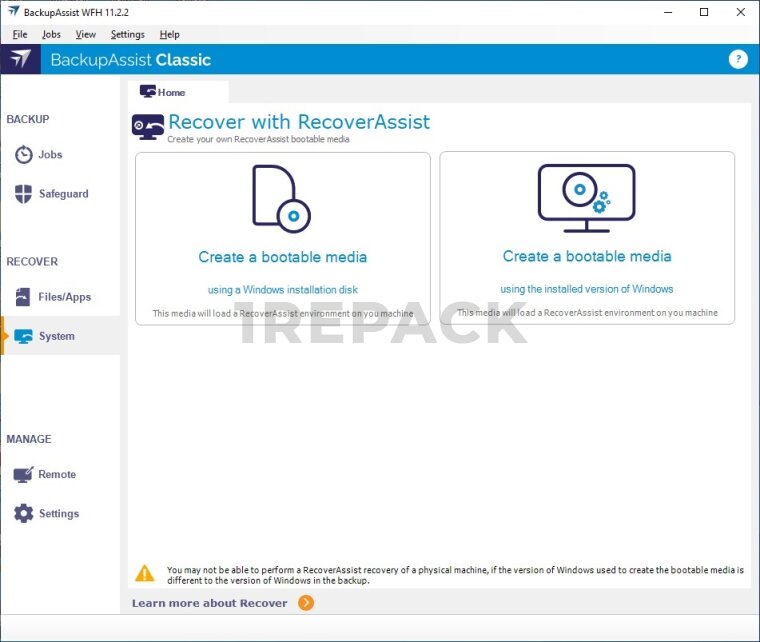This screenshot has height=642, width=760.
Task: Click the BackupAssist logo in header
Action: point(20,59)
